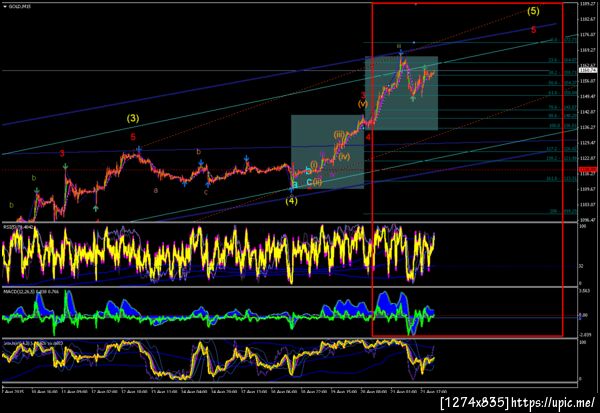Select the red 5 label under yellow (3)

[x=132, y=137]
